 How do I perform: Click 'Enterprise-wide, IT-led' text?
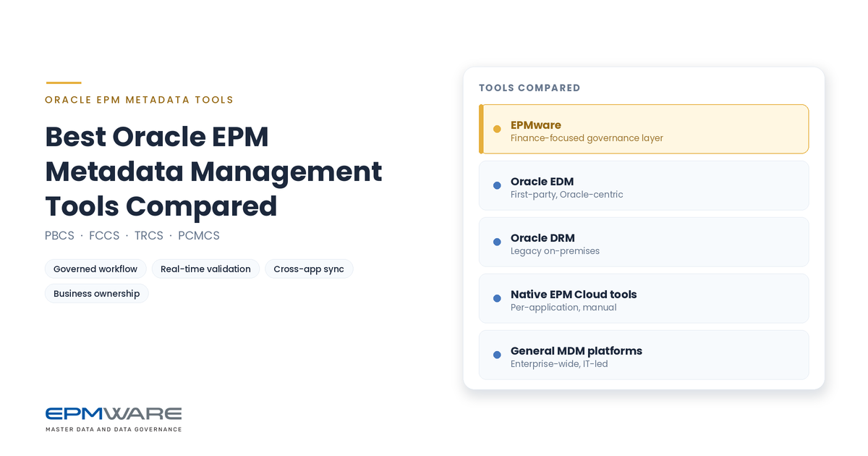559,364
